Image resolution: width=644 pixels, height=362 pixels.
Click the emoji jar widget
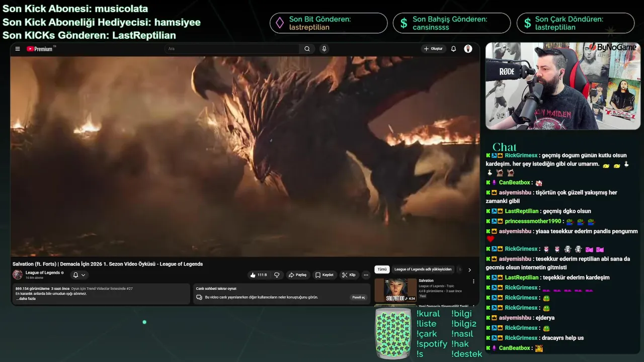(393, 334)
